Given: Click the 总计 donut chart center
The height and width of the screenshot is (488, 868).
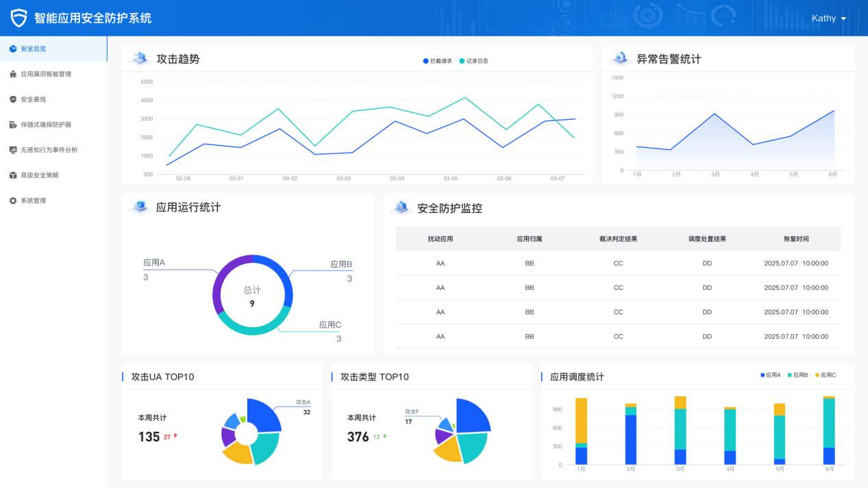Looking at the screenshot, I should pyautogui.click(x=252, y=296).
